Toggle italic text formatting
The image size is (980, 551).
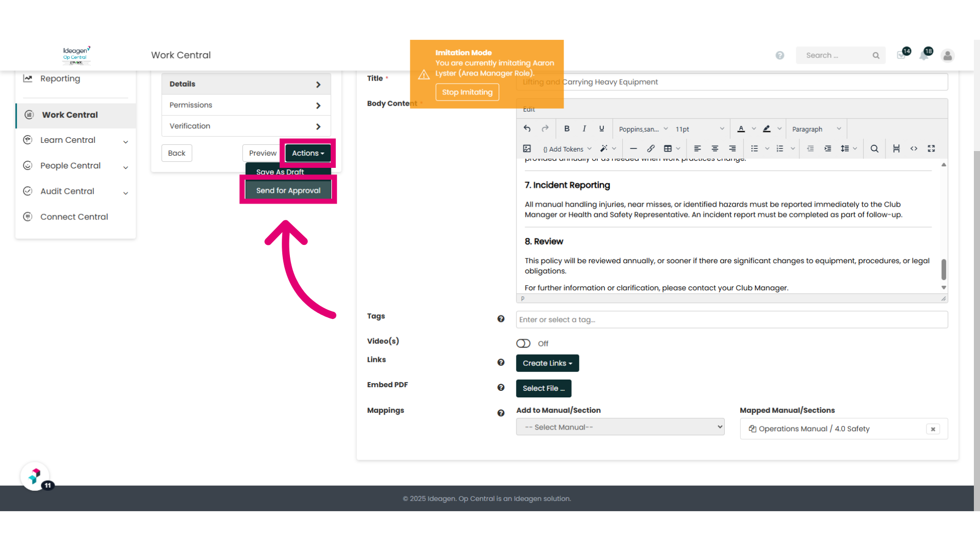(x=584, y=129)
